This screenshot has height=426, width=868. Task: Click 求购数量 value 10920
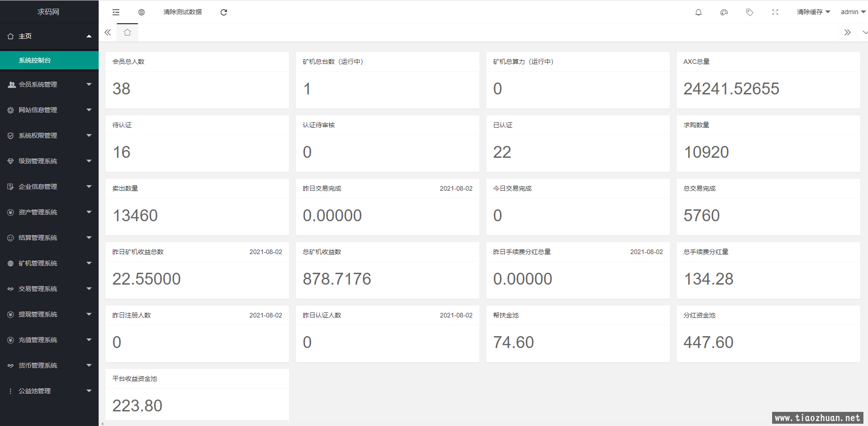706,152
